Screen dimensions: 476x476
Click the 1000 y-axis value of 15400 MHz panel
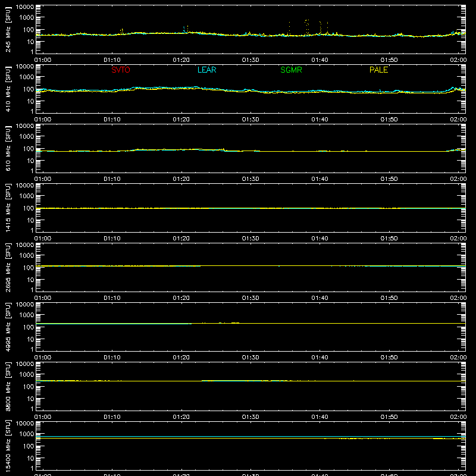pyautogui.click(x=27, y=434)
